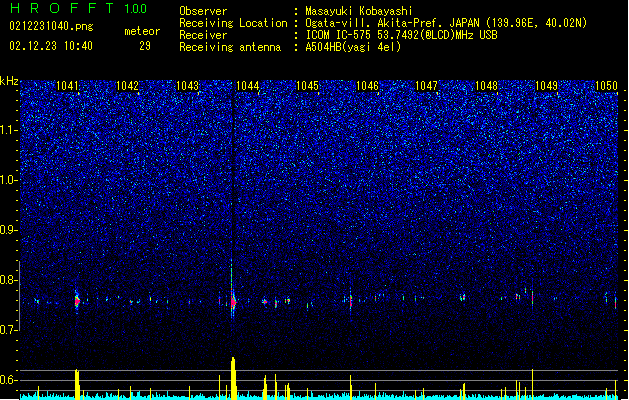The width and height of the screenshot is (629, 400).
Task: Click the 0.7 kHz axis label
Action: click(9, 330)
